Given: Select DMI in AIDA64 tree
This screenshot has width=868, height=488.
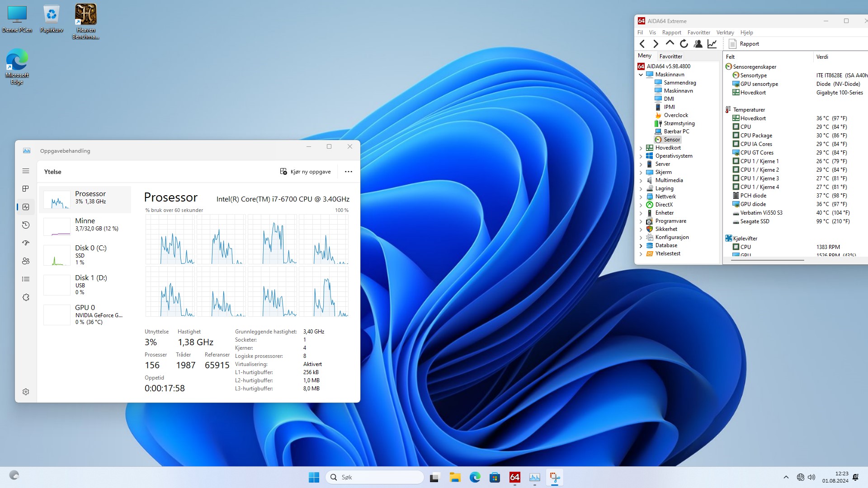Looking at the screenshot, I should pyautogui.click(x=669, y=99).
